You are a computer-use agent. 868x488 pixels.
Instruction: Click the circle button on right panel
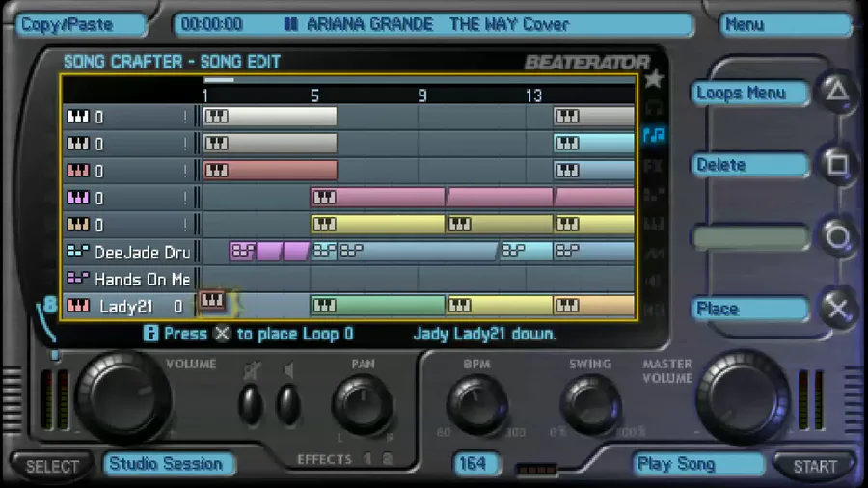837,237
